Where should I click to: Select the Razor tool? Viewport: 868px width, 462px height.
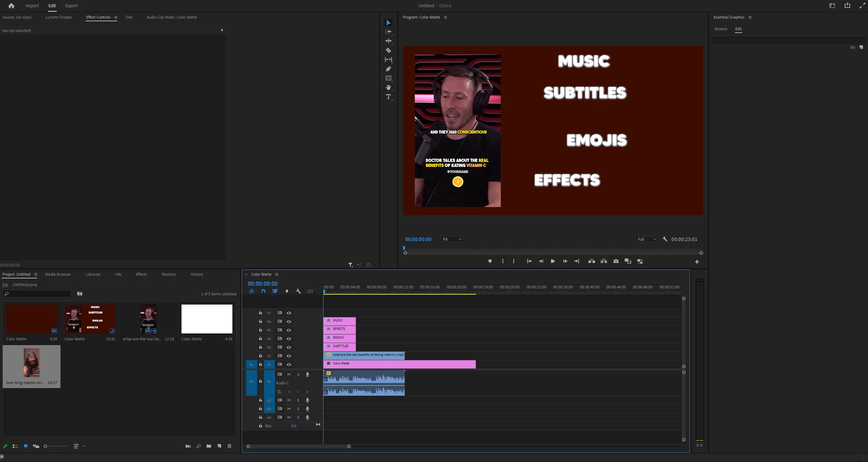[x=388, y=51]
